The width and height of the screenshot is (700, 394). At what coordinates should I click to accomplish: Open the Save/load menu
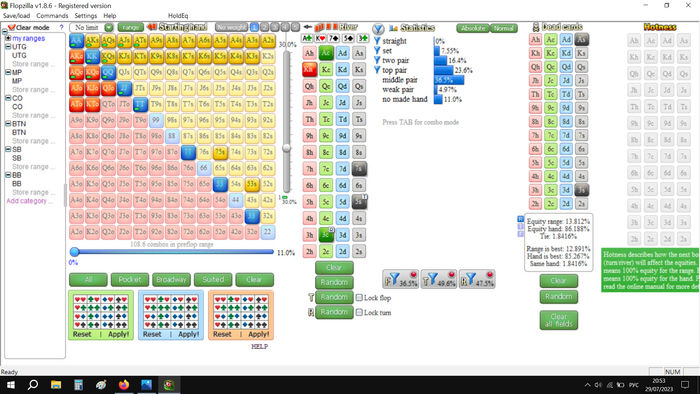(16, 16)
